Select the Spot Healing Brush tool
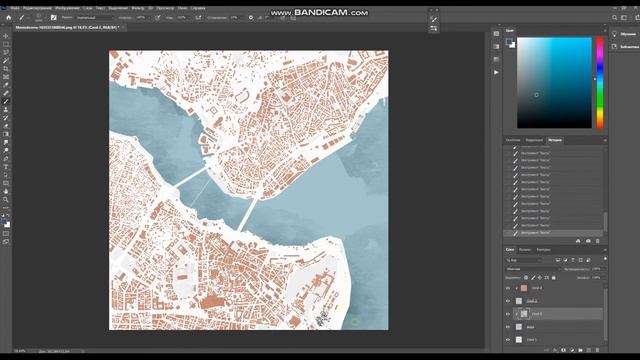This screenshot has width=640, height=360. 6,93
